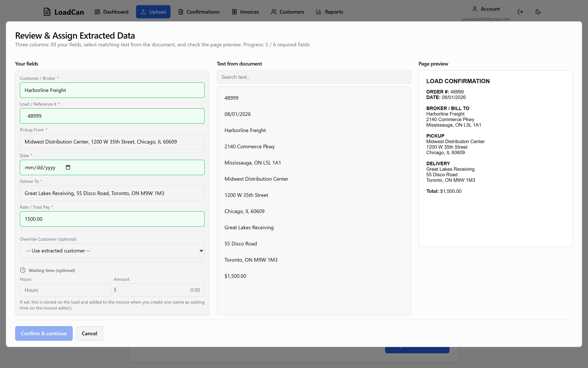Viewport: 588px width, 368px height.
Task: Toggle dark mode moon icon
Action: click(x=538, y=12)
